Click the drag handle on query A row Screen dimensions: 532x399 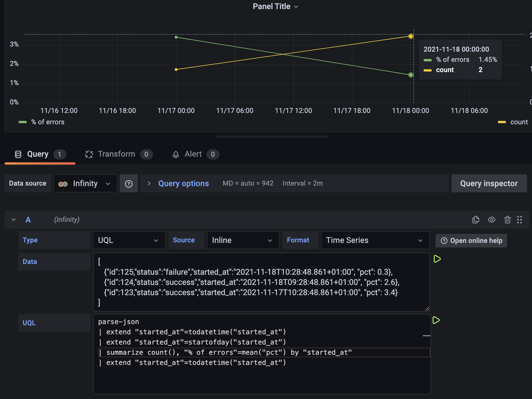pyautogui.click(x=520, y=220)
